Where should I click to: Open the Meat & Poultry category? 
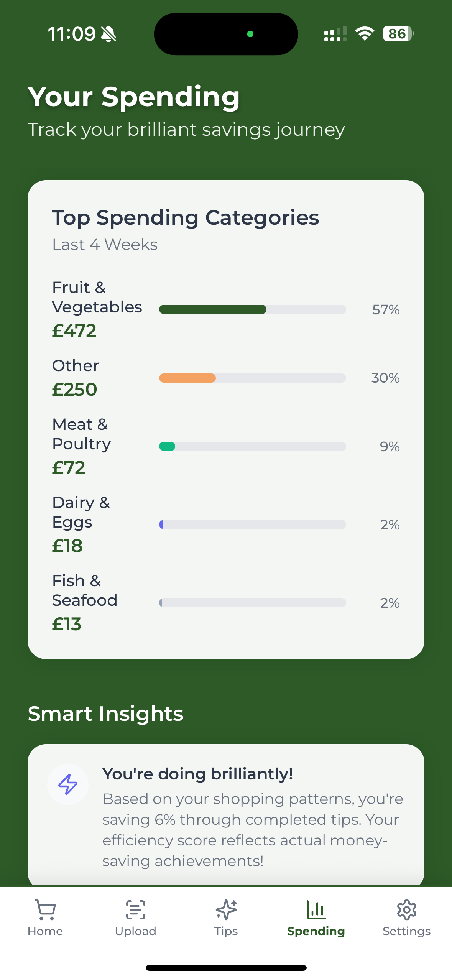tap(81, 434)
